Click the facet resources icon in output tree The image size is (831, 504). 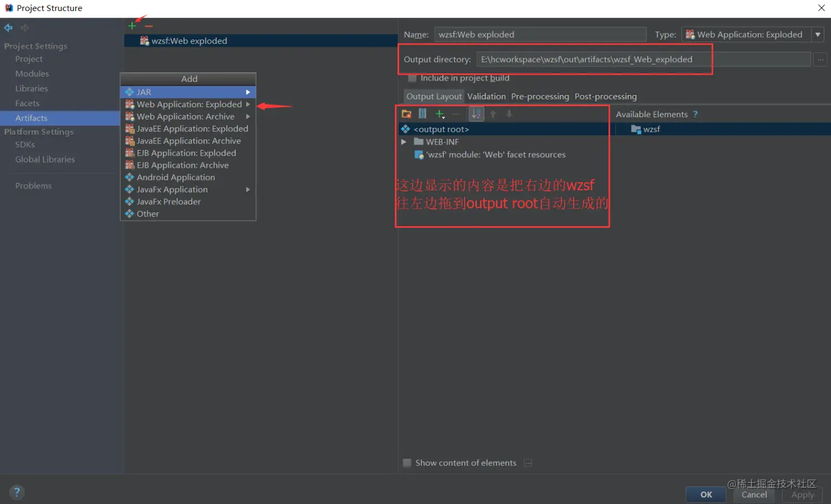[419, 154]
